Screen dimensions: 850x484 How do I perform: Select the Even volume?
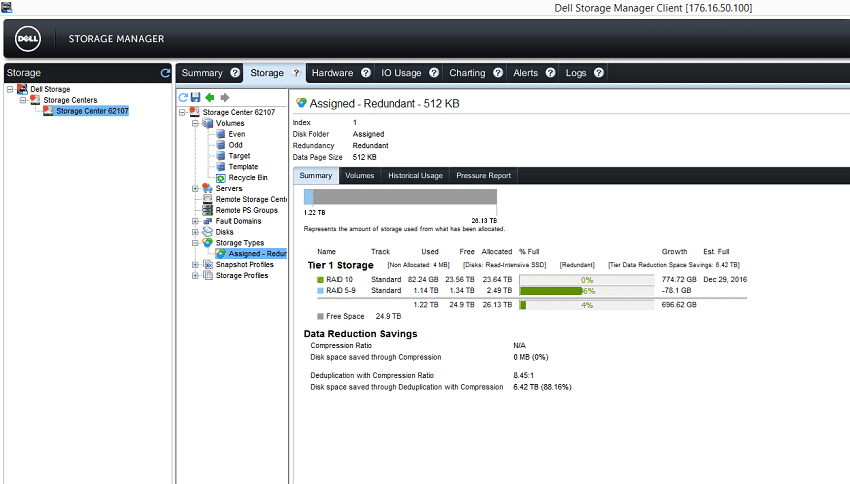coord(237,134)
